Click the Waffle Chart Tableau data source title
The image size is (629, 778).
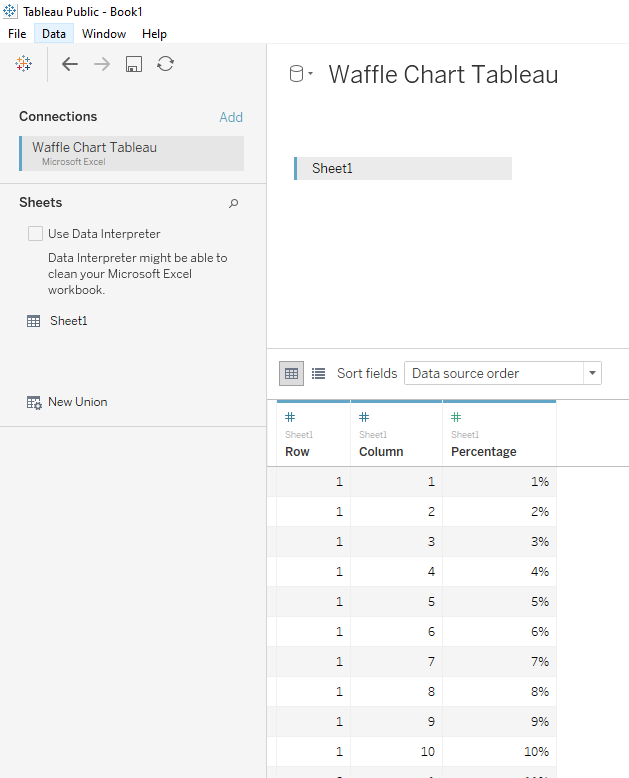pyautogui.click(x=443, y=74)
